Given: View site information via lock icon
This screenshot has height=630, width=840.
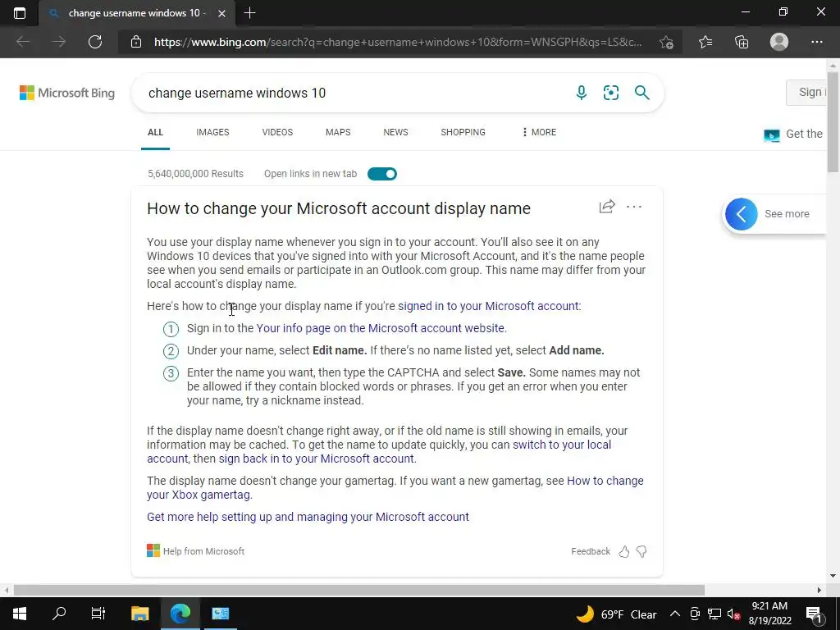Looking at the screenshot, I should pos(136,42).
